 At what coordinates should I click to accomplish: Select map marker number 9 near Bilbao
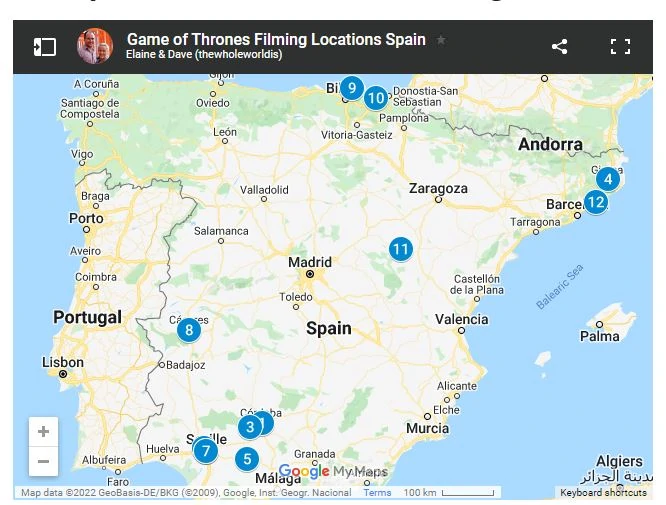352,88
